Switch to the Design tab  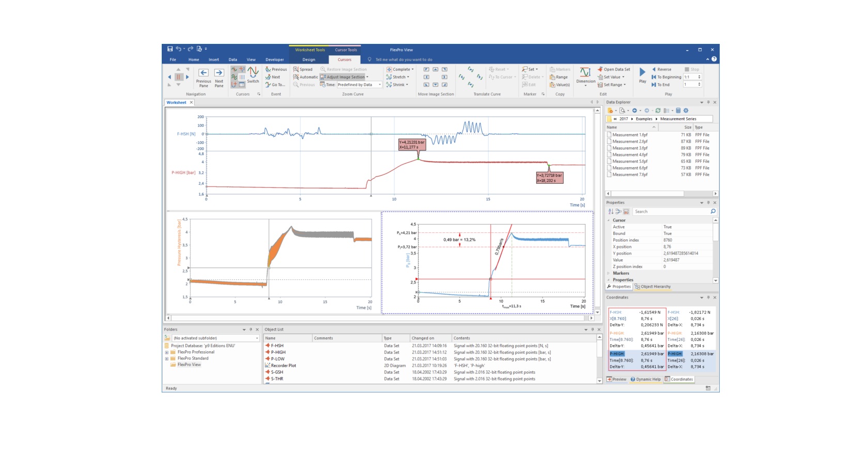point(309,59)
